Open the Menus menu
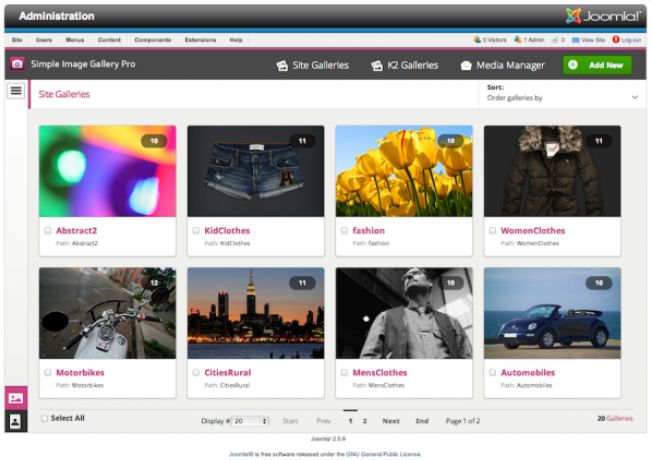 pyautogui.click(x=75, y=40)
